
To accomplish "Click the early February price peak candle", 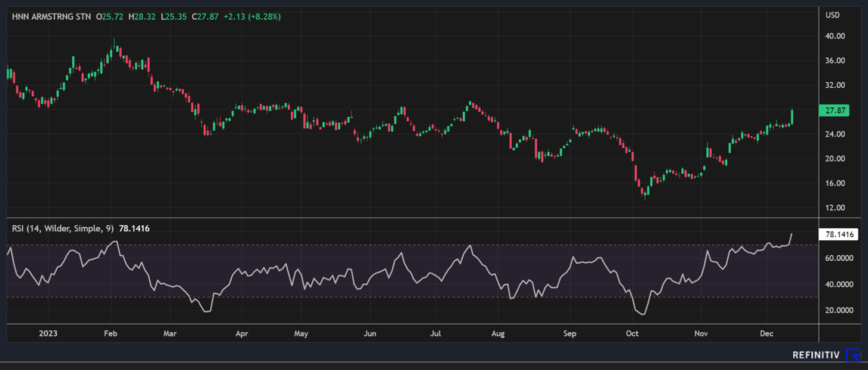I will pos(115,45).
